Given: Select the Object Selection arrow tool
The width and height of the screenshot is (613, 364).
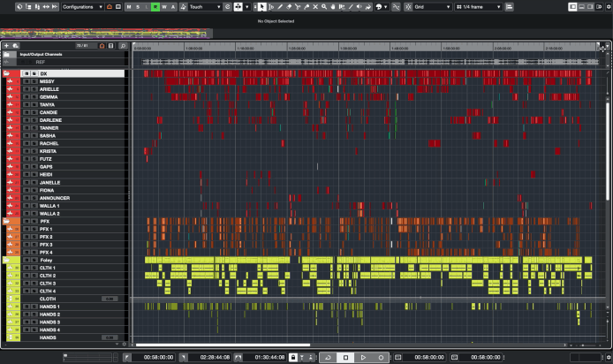Looking at the screenshot, I should pos(261,6).
